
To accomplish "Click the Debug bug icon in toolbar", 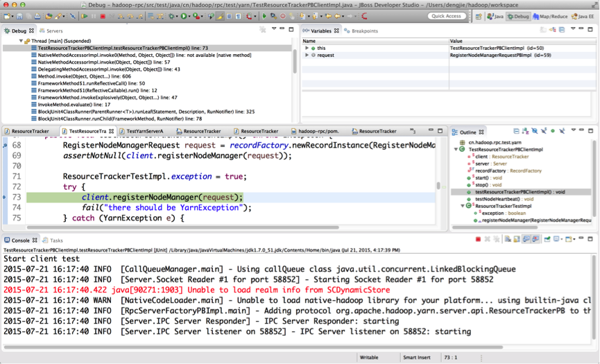I will point(171,16).
